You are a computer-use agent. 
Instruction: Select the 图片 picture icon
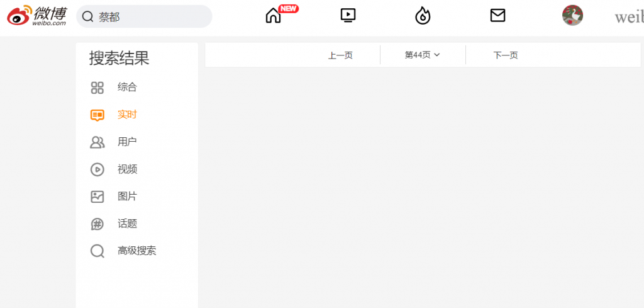pos(97,197)
